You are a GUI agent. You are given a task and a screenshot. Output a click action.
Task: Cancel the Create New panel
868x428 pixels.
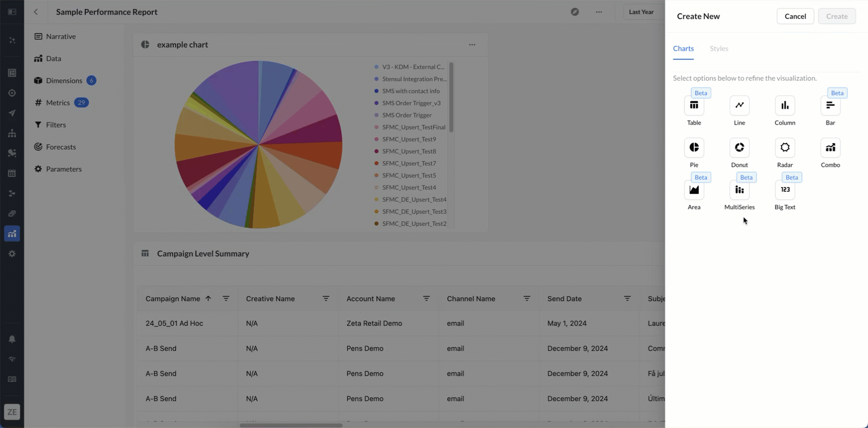[795, 16]
